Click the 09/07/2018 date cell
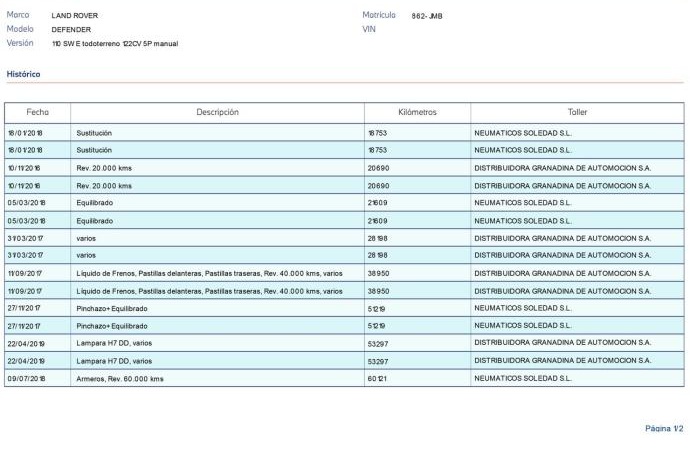The image size is (690, 460). 26,379
